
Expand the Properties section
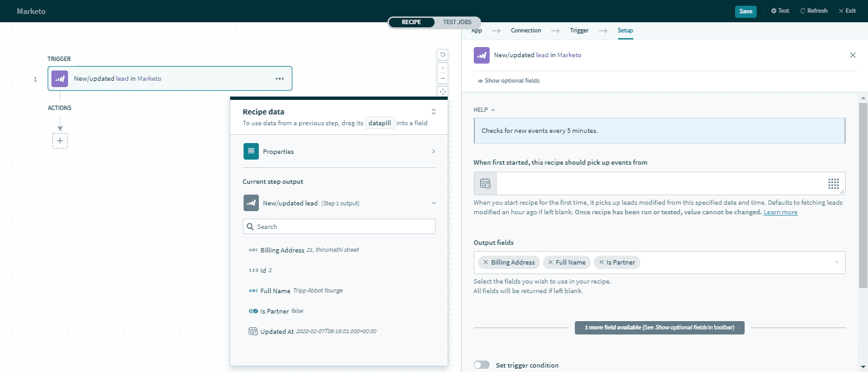pos(433,152)
